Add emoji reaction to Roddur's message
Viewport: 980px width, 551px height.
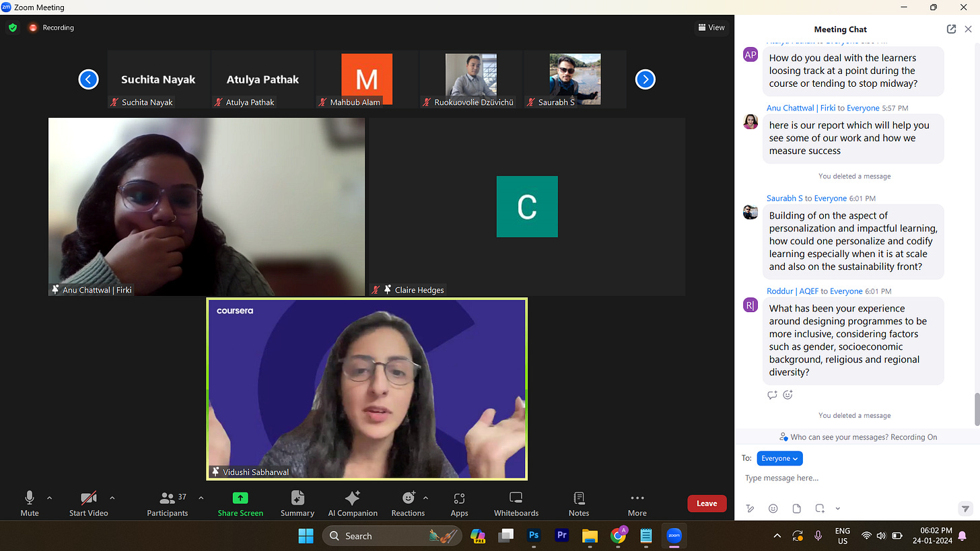click(x=788, y=395)
